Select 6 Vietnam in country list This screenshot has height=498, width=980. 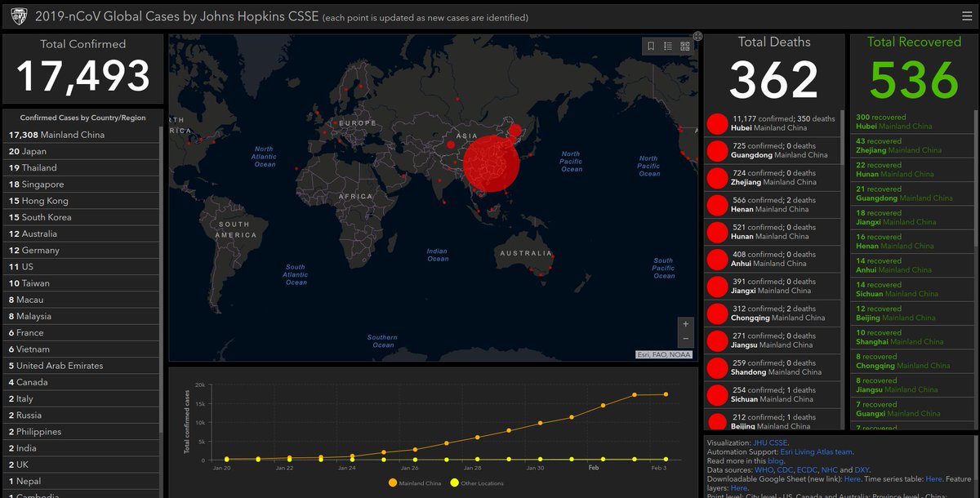[x=82, y=349]
